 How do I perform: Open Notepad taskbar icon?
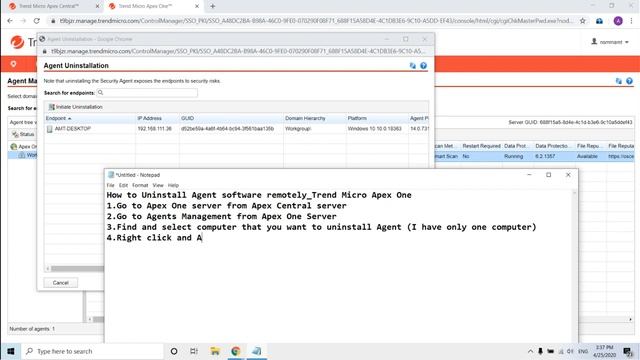click(x=257, y=351)
